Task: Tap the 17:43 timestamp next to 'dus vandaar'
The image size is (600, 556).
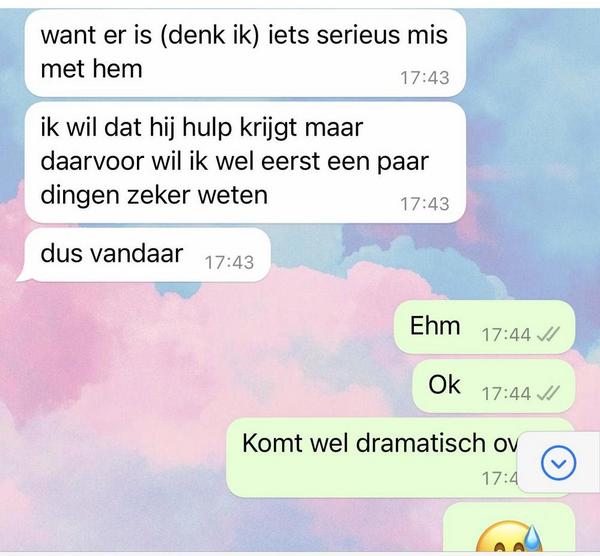Action: point(229,263)
